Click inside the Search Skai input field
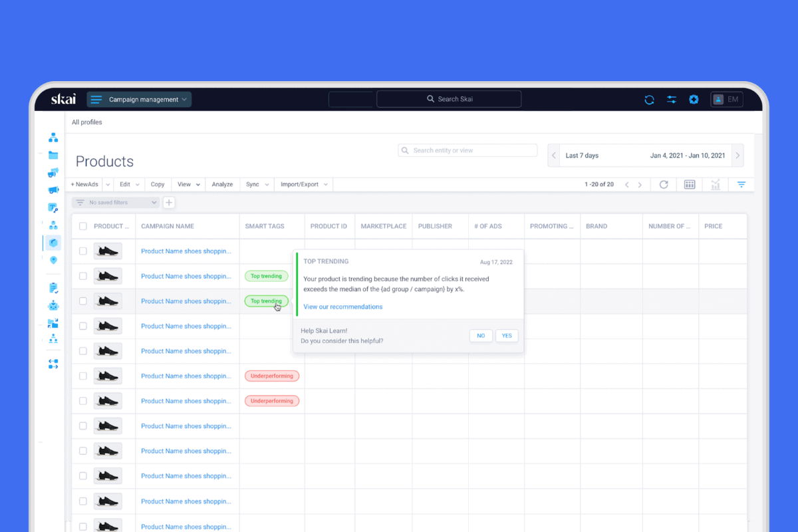This screenshot has width=798, height=532. click(x=449, y=98)
